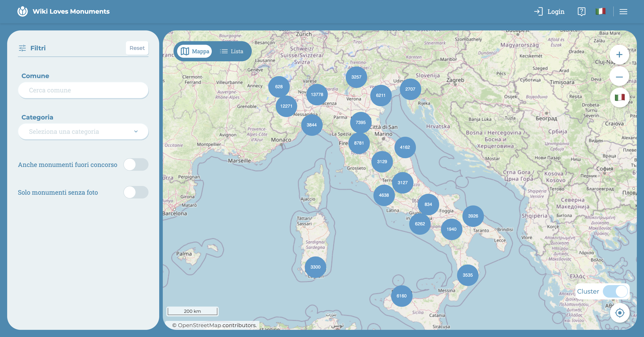Screen dimensions: 644x337
Task: Click the Wikimedia logo in the header
Action: (22, 11)
